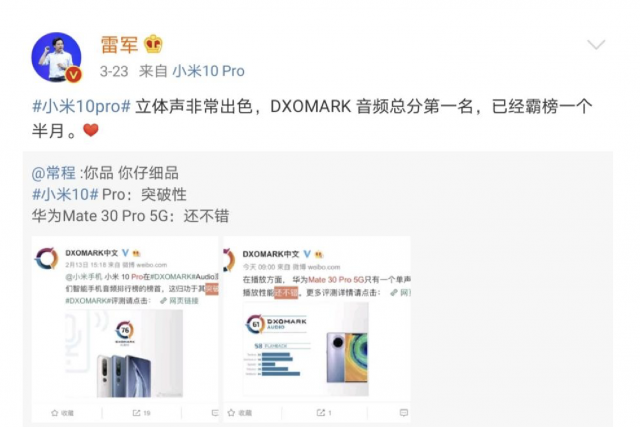Image resolution: width=640 pixels, height=427 pixels.
Task: Expand the post options chevron
Action: click(596, 44)
